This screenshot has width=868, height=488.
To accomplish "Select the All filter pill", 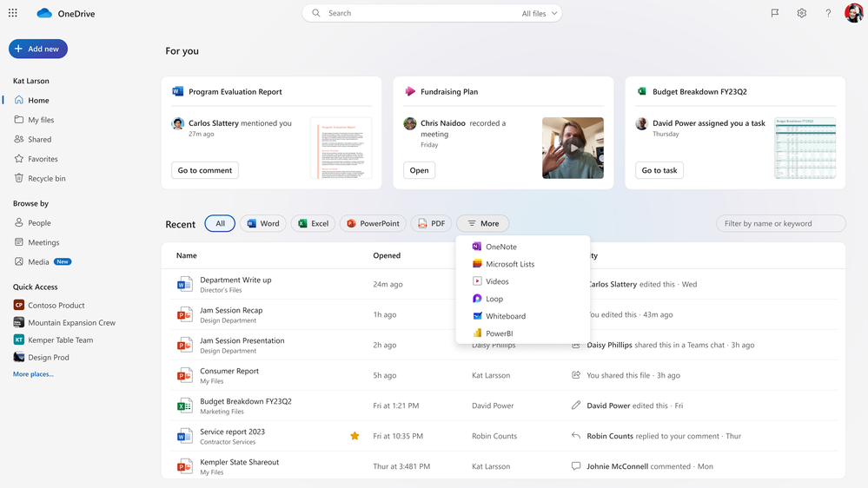I will [220, 223].
